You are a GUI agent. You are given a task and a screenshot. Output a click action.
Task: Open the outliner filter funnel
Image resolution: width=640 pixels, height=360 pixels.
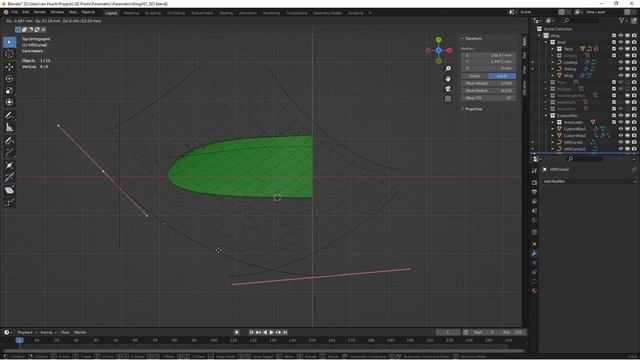click(622, 20)
